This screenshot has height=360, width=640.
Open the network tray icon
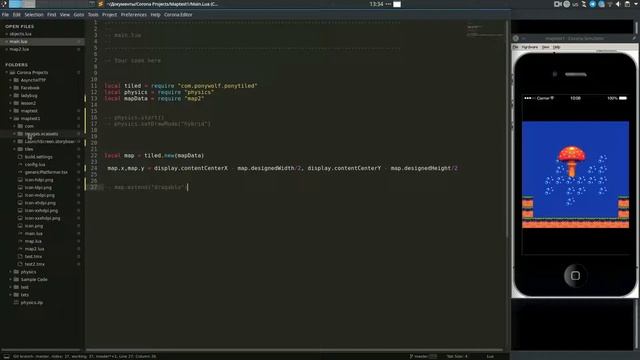coord(610,4)
